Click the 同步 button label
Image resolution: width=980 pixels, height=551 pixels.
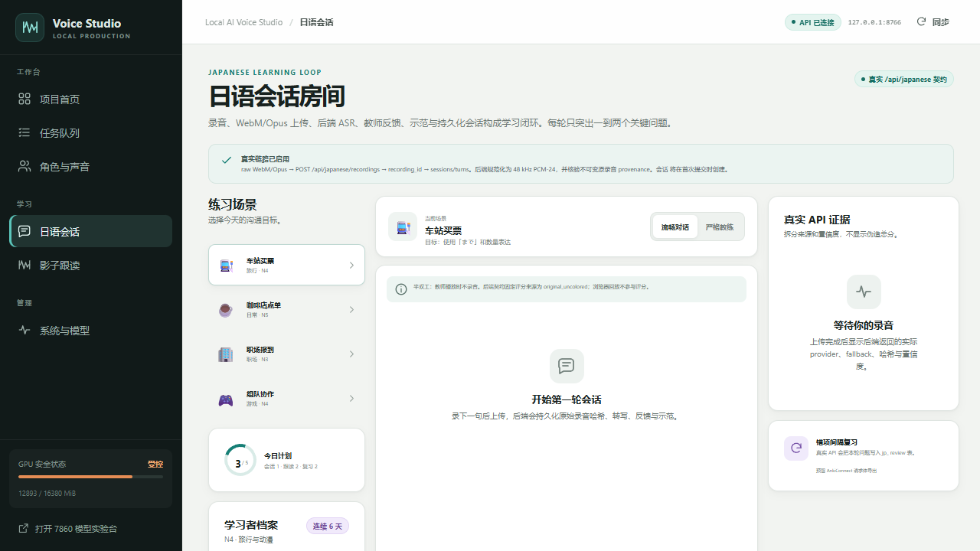point(941,22)
